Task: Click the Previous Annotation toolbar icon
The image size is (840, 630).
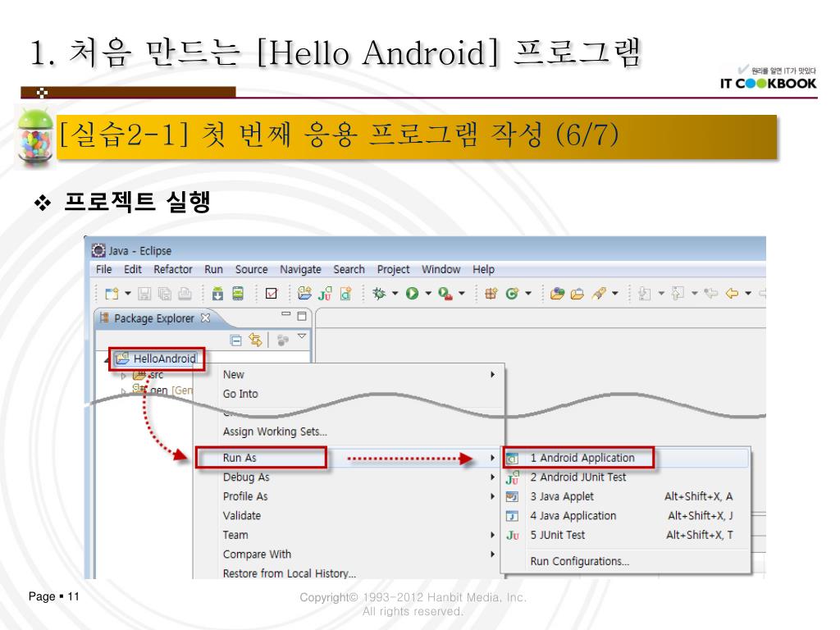Action: (x=678, y=294)
